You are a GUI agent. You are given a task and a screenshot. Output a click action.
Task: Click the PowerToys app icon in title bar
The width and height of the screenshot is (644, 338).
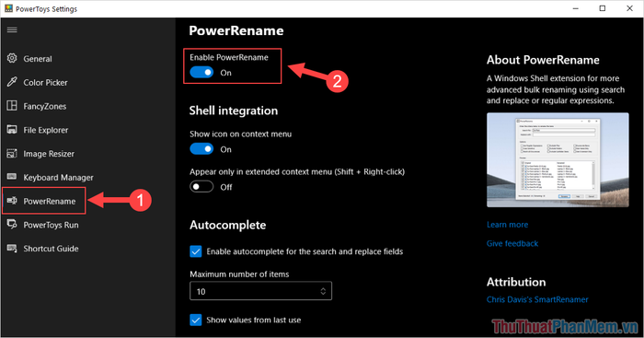pyautogui.click(x=8, y=8)
